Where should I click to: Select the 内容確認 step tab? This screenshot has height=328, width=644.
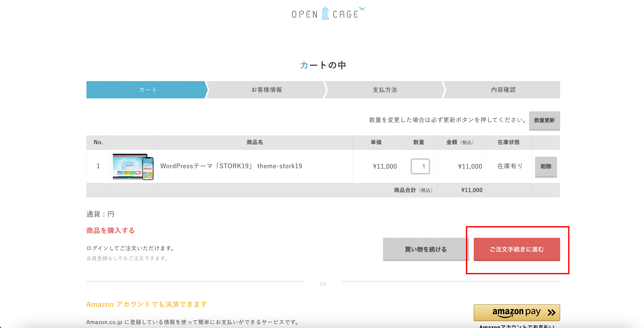tap(503, 90)
